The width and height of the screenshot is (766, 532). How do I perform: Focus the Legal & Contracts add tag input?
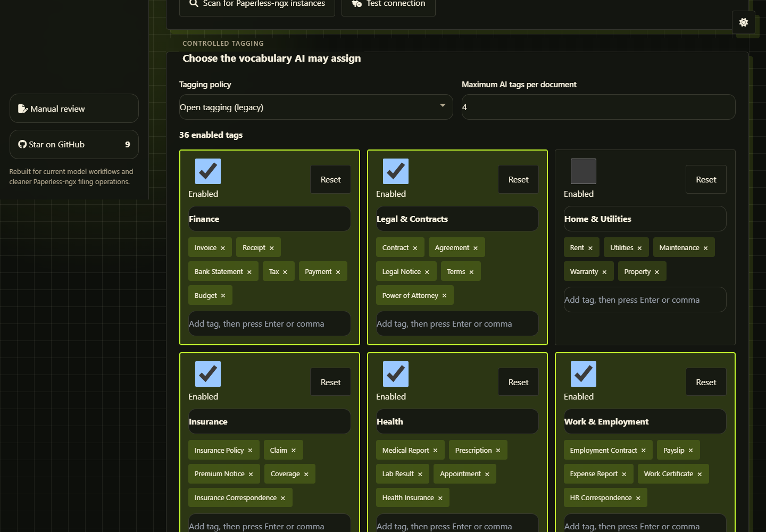pyautogui.click(x=457, y=323)
